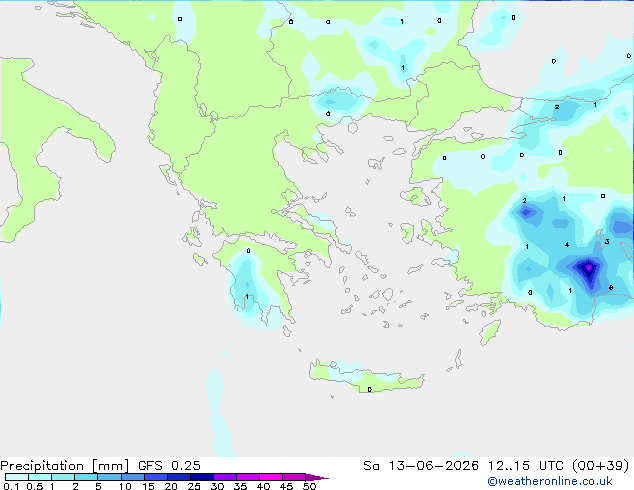This screenshot has width=634, height=490.
Task: Click the 2–5 mm legend color swatch
Action: [86, 477]
